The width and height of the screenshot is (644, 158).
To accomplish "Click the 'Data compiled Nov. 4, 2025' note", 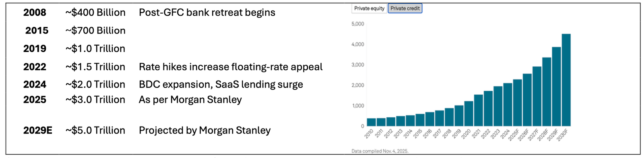I will (x=380, y=151).
